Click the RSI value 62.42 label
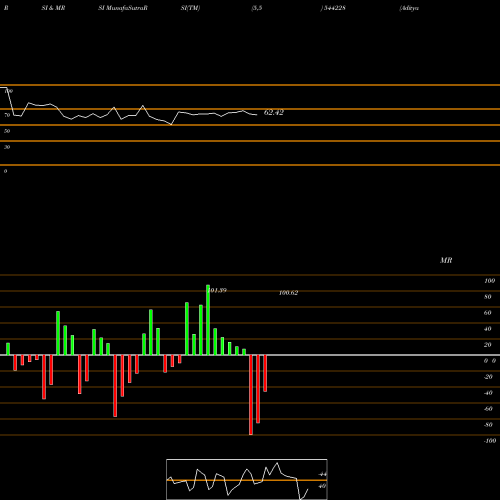 (x=274, y=112)
